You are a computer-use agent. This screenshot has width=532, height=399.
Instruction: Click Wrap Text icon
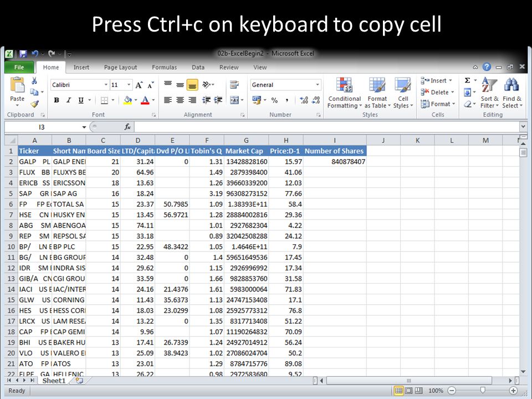coord(234,84)
